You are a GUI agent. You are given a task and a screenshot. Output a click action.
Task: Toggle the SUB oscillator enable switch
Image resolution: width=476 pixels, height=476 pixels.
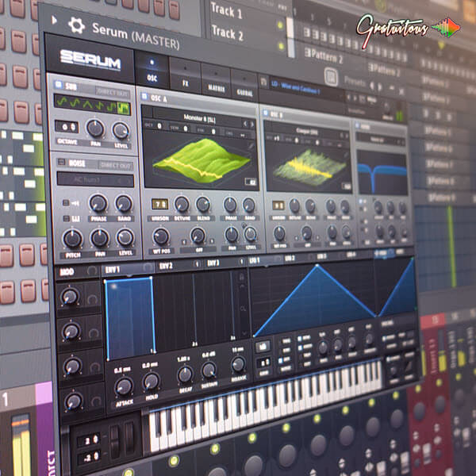tap(58, 85)
